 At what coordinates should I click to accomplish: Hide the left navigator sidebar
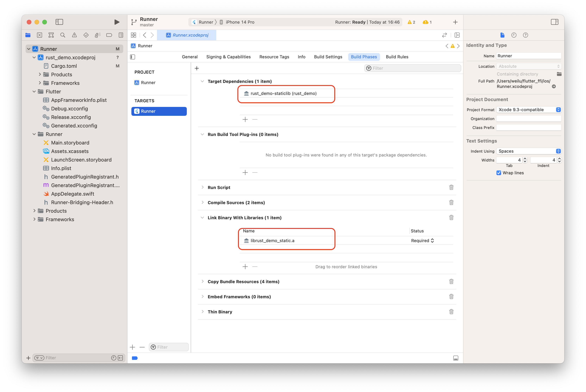[x=59, y=22]
